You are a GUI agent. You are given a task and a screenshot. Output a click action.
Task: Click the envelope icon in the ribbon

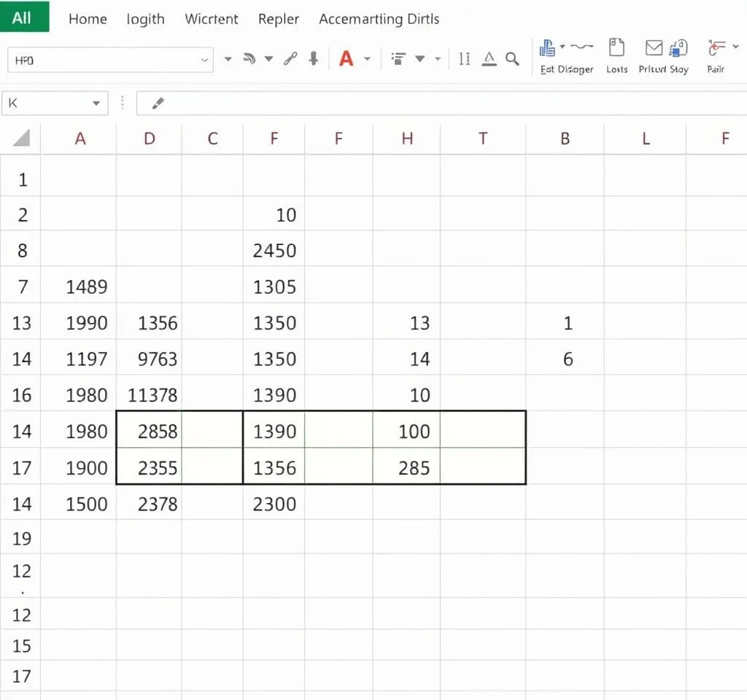654,48
